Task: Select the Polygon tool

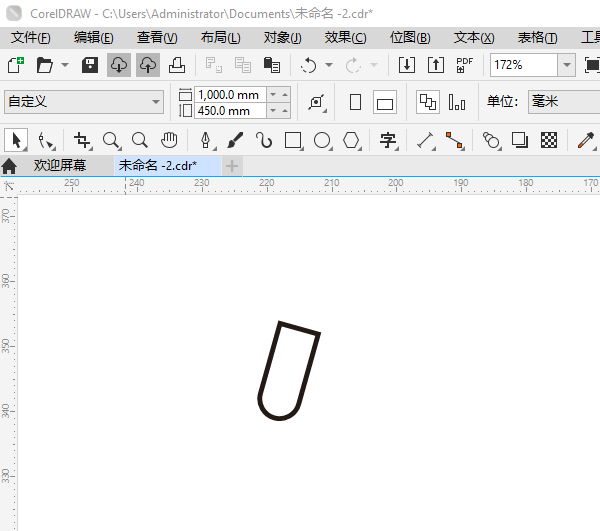Action: pos(351,140)
